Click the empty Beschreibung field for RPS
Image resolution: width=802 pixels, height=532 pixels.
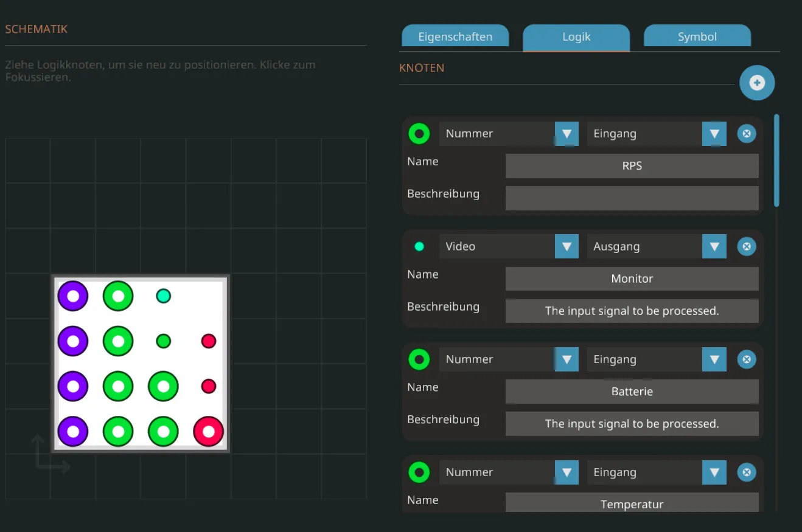click(632, 198)
